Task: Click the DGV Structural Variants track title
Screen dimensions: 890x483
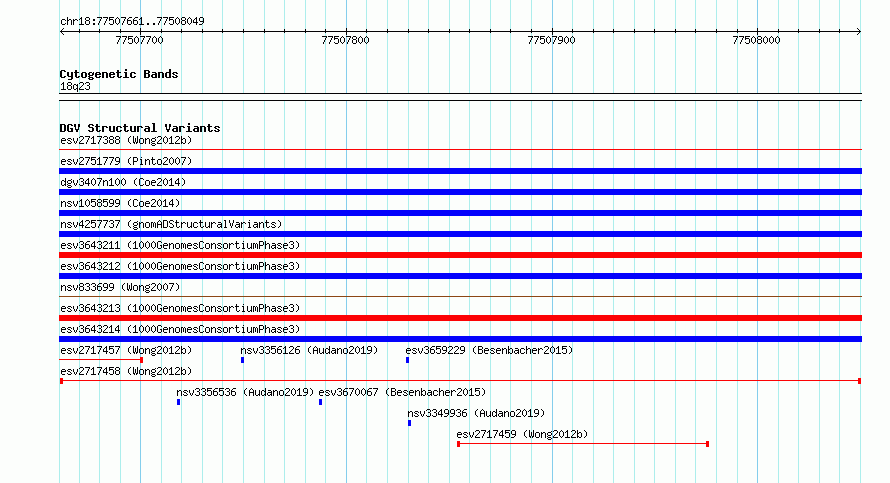Action: click(140, 128)
